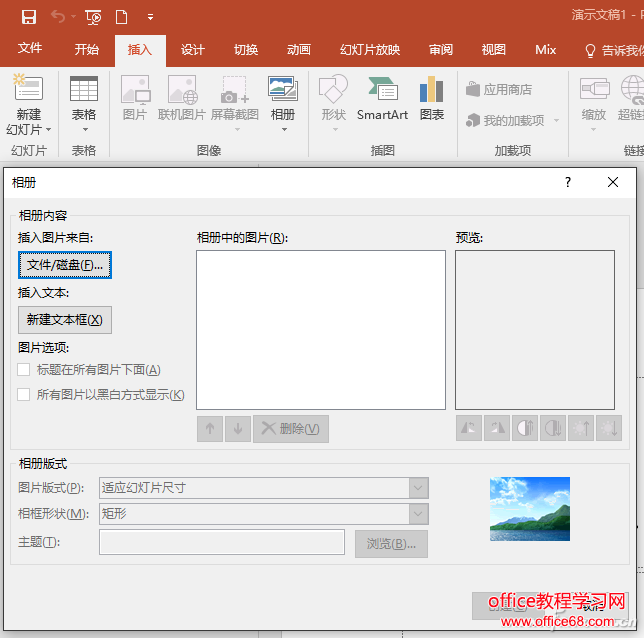Click the dialog help question mark
Screen dimensions: 644x638
568,182
